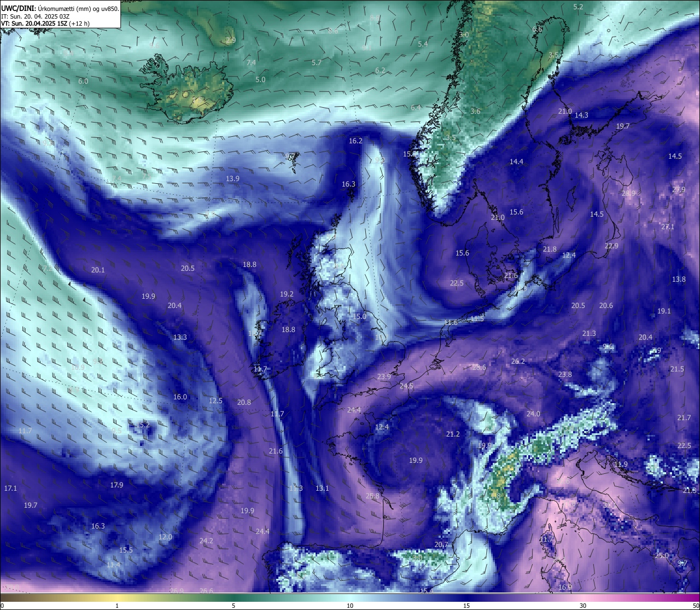
Task: Click the '30' tick label on the color scale
Action: [583, 606]
